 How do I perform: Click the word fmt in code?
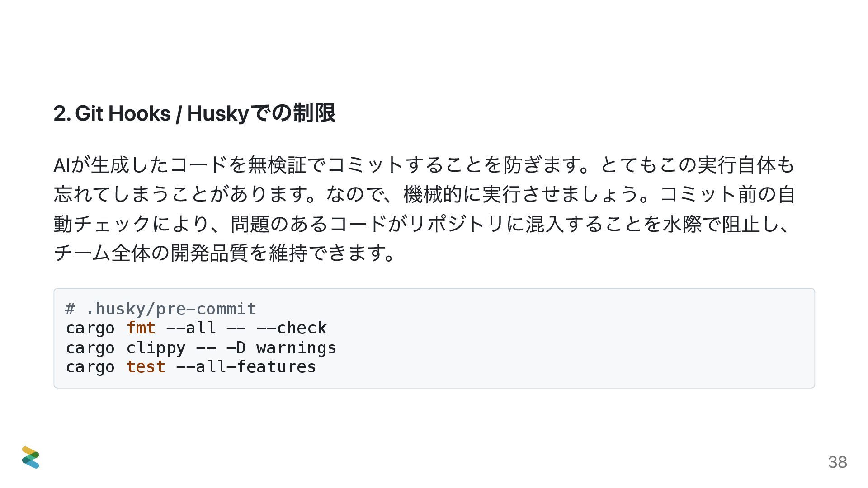(141, 328)
